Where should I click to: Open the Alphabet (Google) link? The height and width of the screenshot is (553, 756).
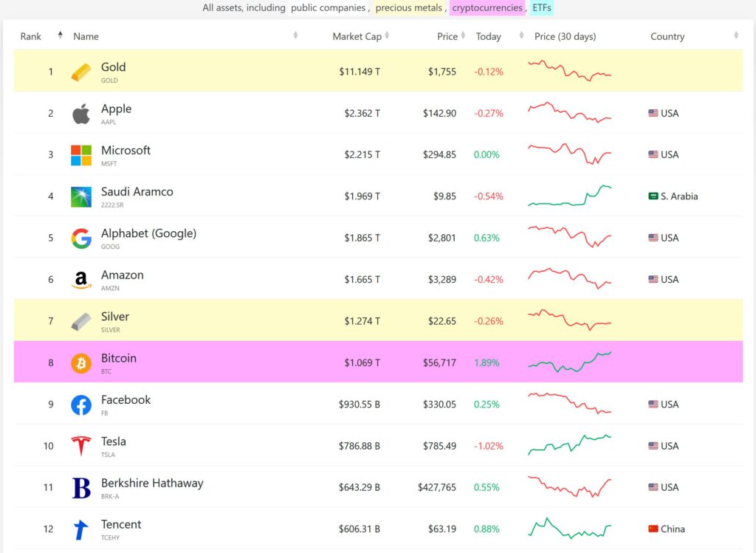148,233
